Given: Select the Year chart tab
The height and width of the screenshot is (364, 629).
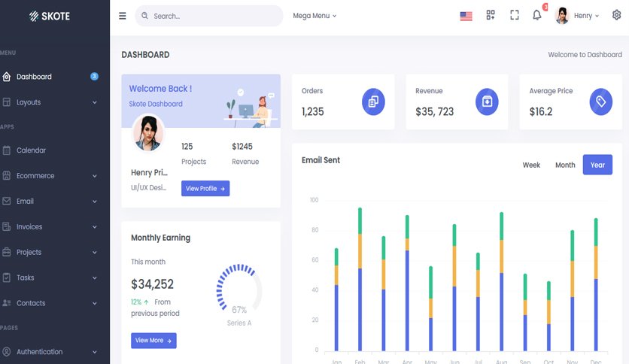Looking at the screenshot, I should point(597,165).
